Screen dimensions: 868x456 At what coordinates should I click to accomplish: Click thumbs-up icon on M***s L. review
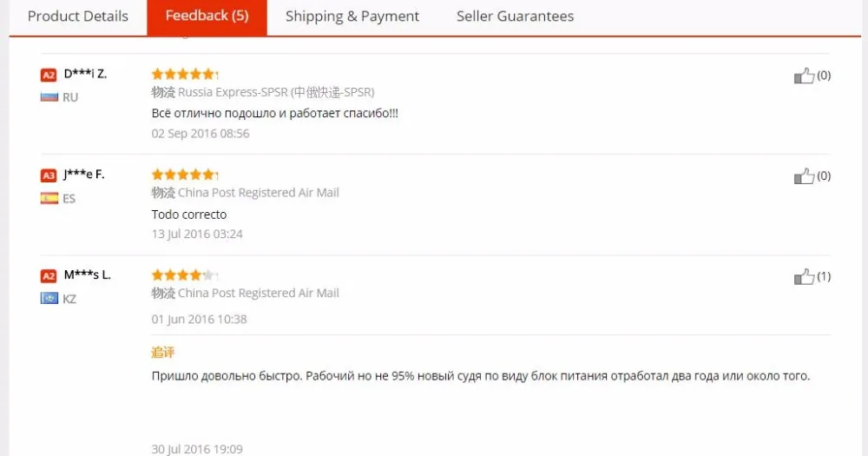coord(805,278)
